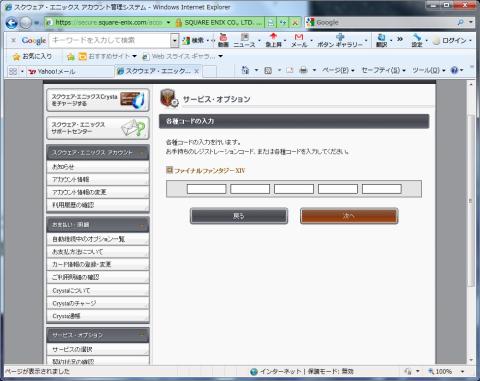Click the fifth registration code input box
Viewport: 480px width, 381px height.
(382, 189)
